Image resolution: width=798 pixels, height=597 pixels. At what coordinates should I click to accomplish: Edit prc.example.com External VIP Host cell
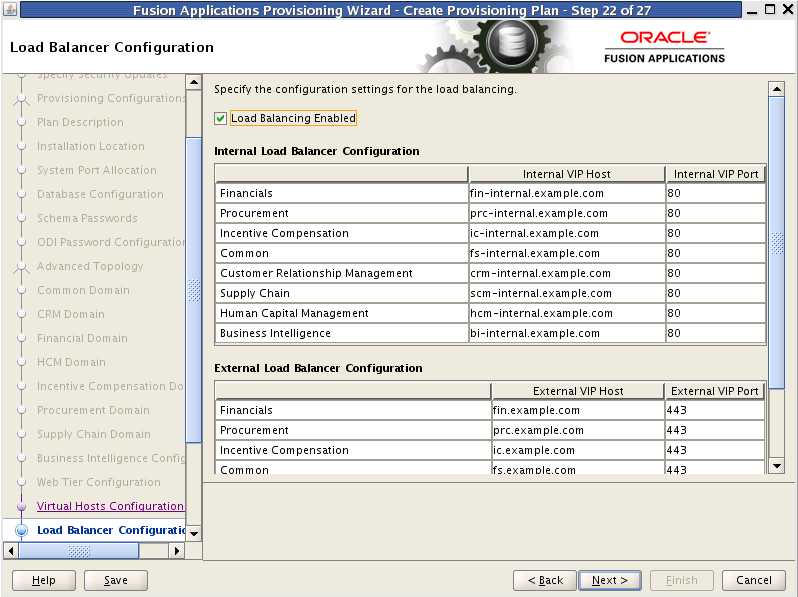click(578, 430)
